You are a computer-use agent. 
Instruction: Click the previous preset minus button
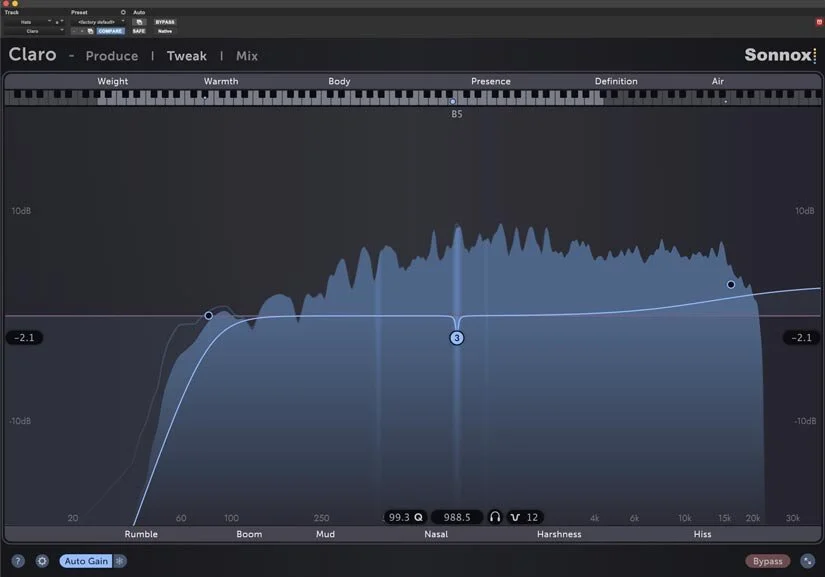pos(74,31)
